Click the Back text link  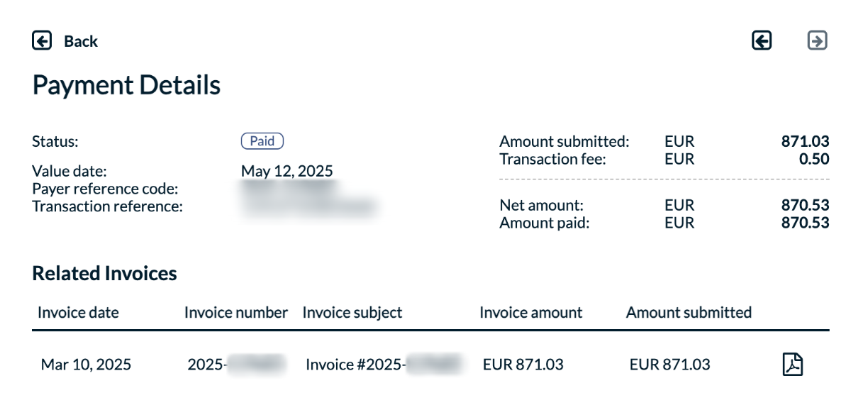(81, 41)
